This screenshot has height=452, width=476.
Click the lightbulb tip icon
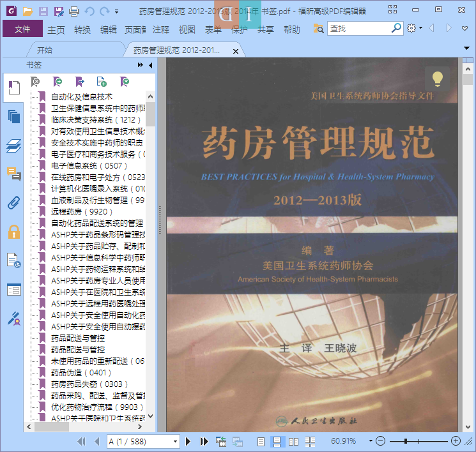[x=438, y=79]
